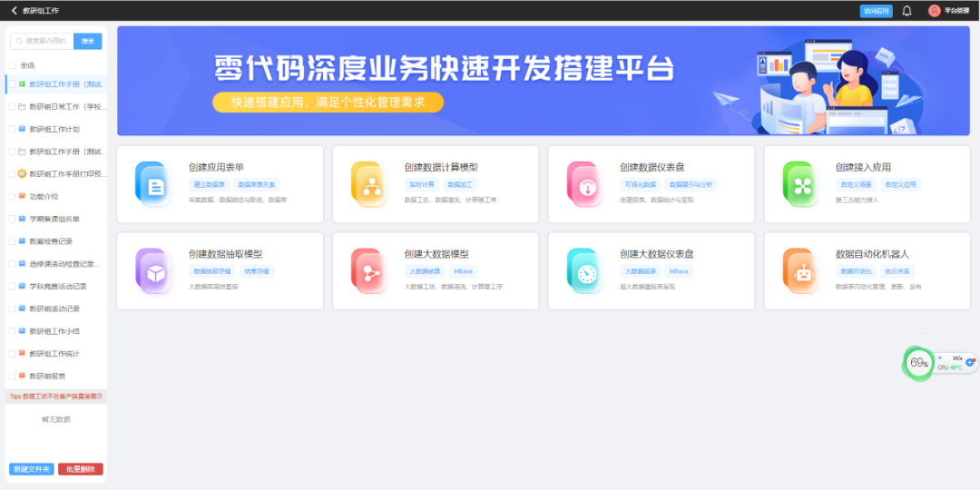The width and height of the screenshot is (980, 490).
Task: Focus the sidebar search input field
Action: [x=43, y=41]
